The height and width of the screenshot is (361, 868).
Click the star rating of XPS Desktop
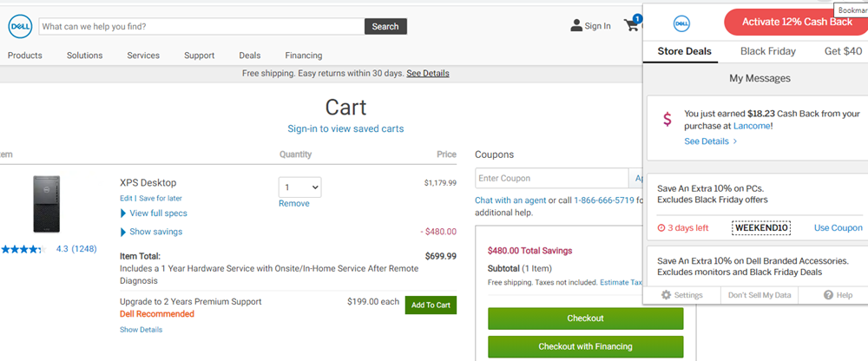click(x=23, y=249)
